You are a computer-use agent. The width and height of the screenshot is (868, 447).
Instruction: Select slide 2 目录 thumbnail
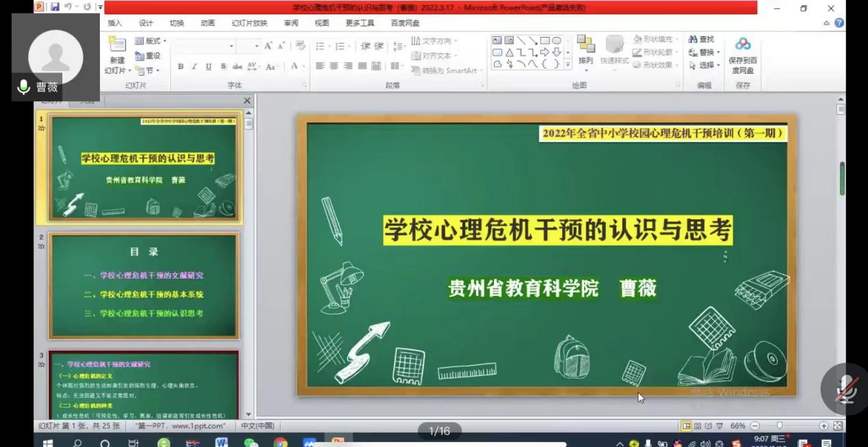pyautogui.click(x=144, y=286)
